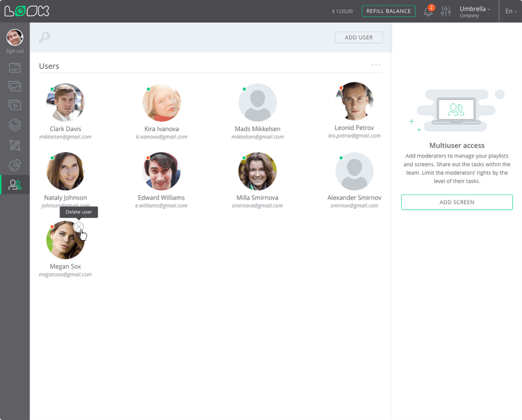
Task: Click the REFILL BALANCE button
Action: (x=388, y=11)
